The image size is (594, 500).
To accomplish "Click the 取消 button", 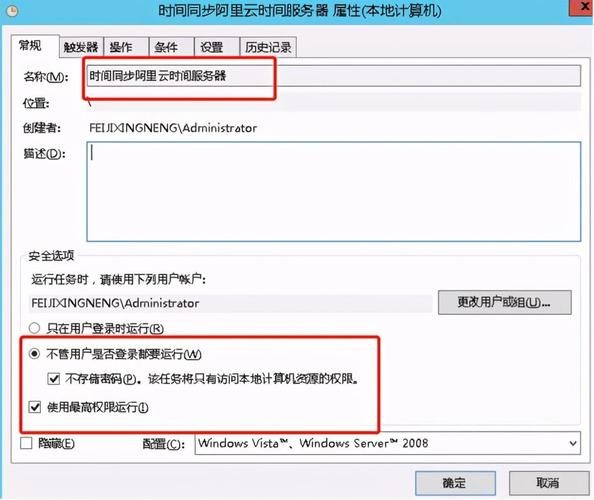I will point(549,483).
